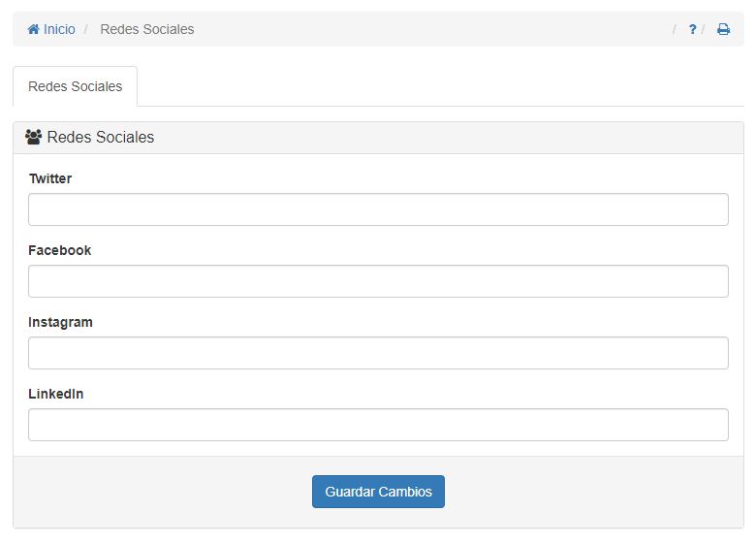Viewport: 756px width, 544px height.
Task: Focus the LinkedIn input field
Action: [378, 425]
